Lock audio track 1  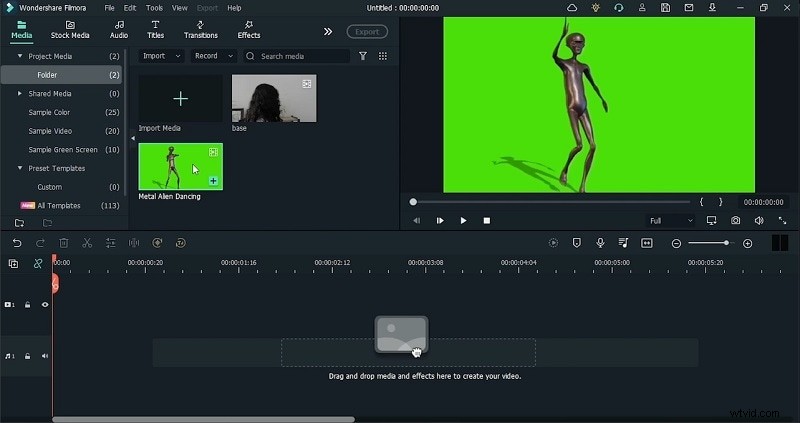(x=28, y=356)
